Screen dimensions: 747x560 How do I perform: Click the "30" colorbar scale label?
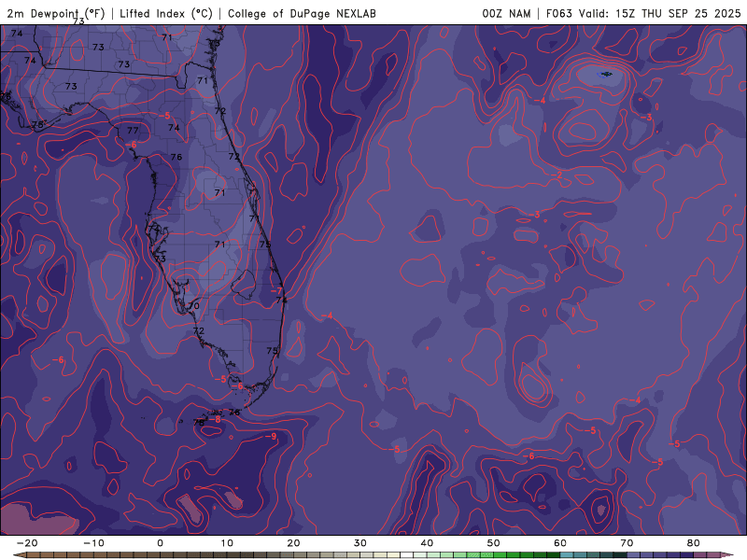coord(360,543)
